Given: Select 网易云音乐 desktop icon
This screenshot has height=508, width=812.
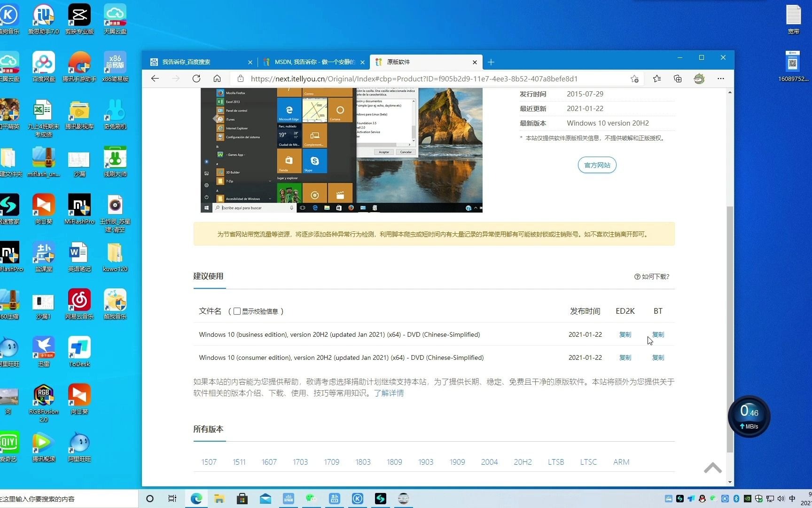Looking at the screenshot, I should pos(79,304).
